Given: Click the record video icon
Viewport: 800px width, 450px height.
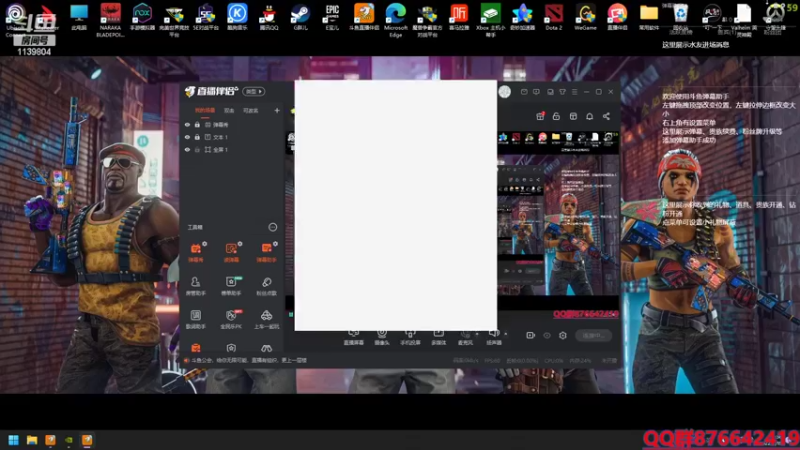Looking at the screenshot, I should pos(531,335).
